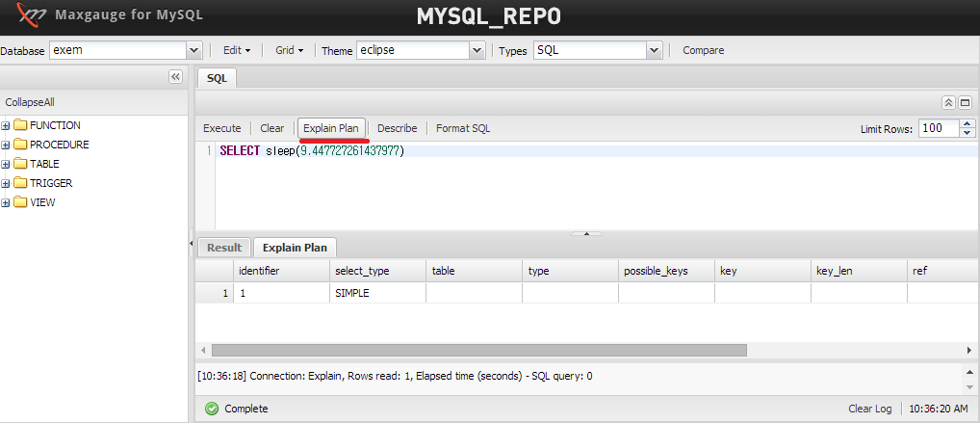Click the MYSQL_REPO title text
980x423 pixels.
(489, 17)
